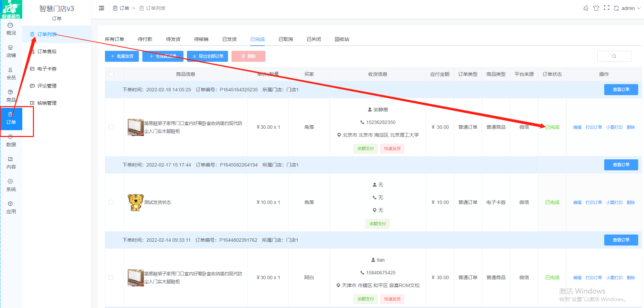This screenshot has height=308, width=644.
Task: Click 小票打印 for the 测试发货状态 order
Action: (615, 203)
